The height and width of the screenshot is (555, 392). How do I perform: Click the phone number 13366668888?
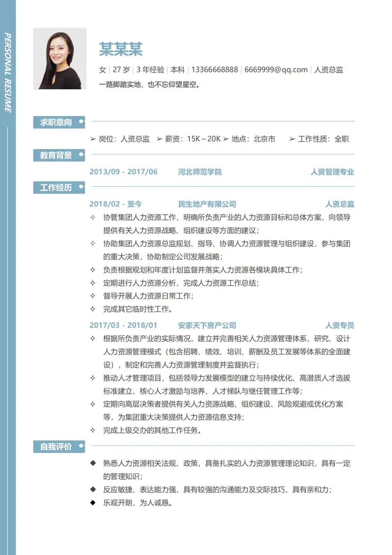pos(215,70)
